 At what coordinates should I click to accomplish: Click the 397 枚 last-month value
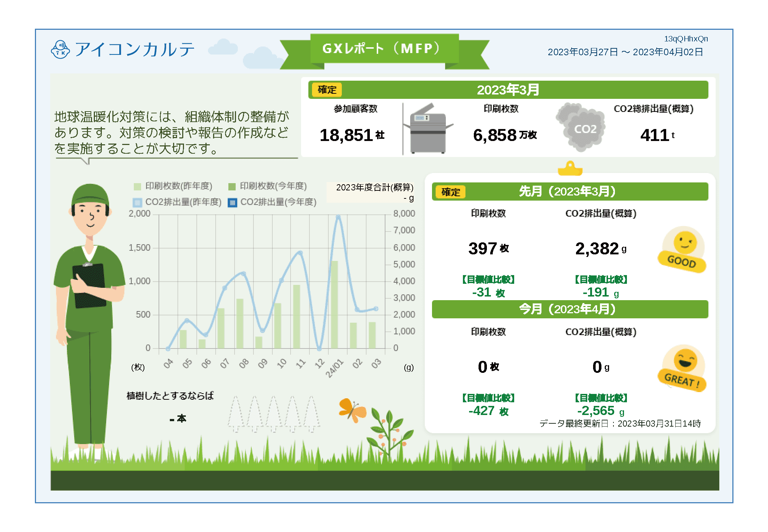pyautogui.click(x=488, y=249)
